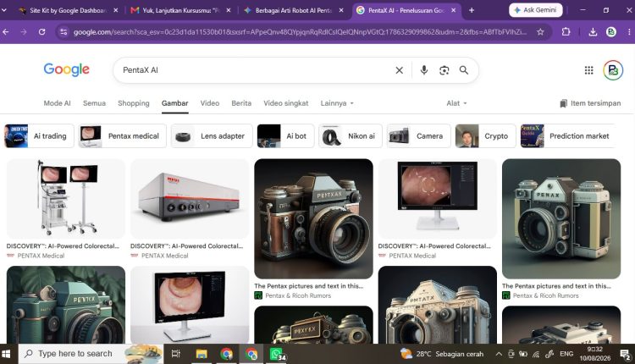Screen dimensions: 635x364
Task: Go back to previous page
Action: [6, 31]
